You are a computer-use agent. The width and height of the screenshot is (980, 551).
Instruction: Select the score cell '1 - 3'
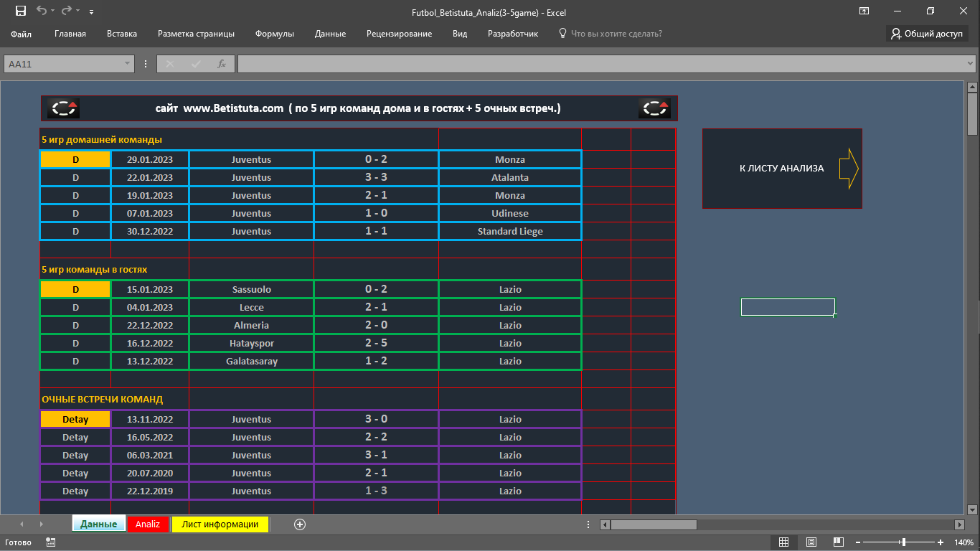tap(376, 491)
